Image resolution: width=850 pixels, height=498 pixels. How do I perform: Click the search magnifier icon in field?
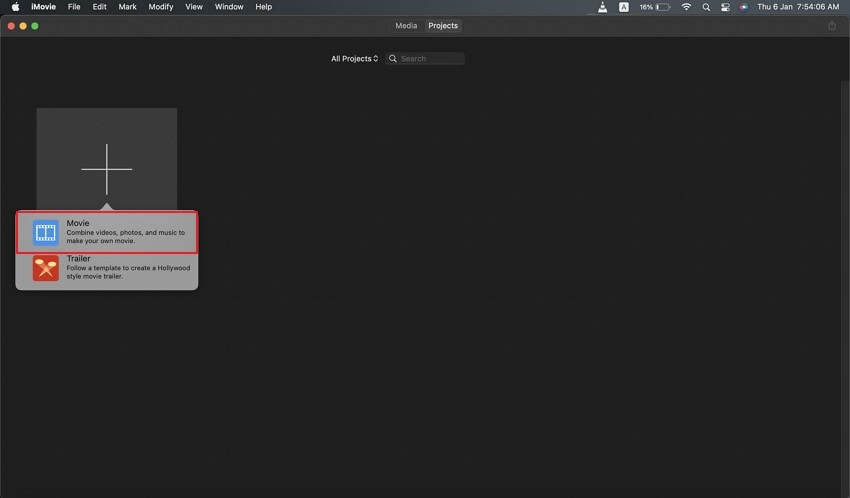tap(393, 59)
